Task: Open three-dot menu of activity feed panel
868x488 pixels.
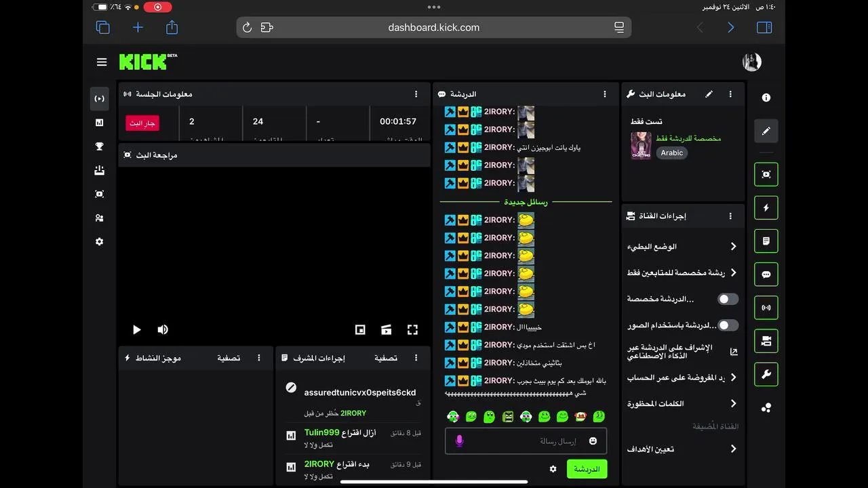Action: click(259, 358)
